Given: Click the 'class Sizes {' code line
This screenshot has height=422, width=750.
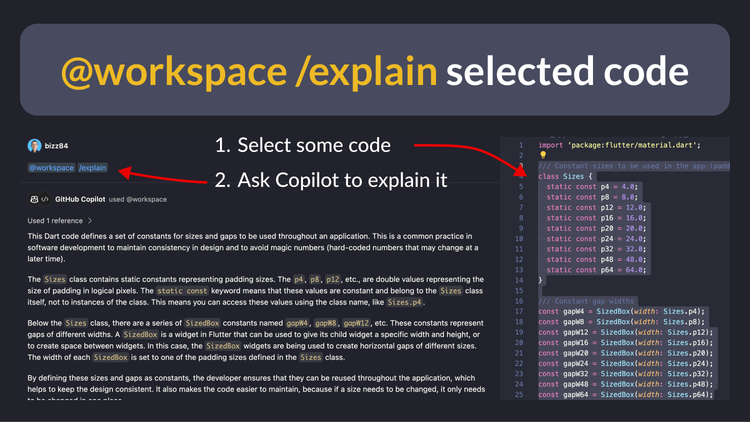Looking at the screenshot, I should click(x=565, y=177).
